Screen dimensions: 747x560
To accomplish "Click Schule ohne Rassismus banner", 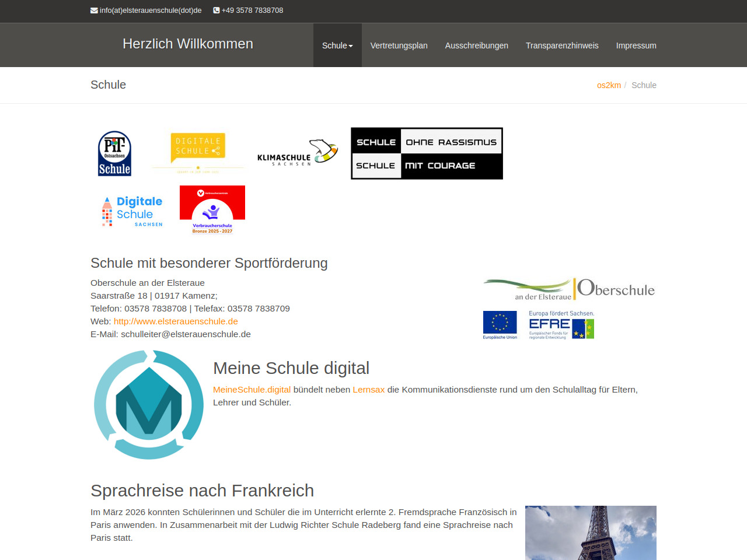I will 427,153.
